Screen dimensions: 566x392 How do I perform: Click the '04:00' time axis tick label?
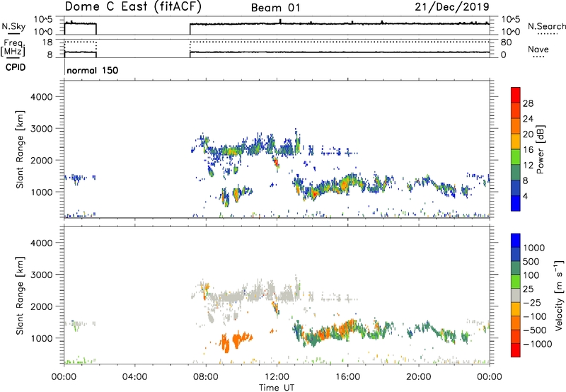coord(135,377)
